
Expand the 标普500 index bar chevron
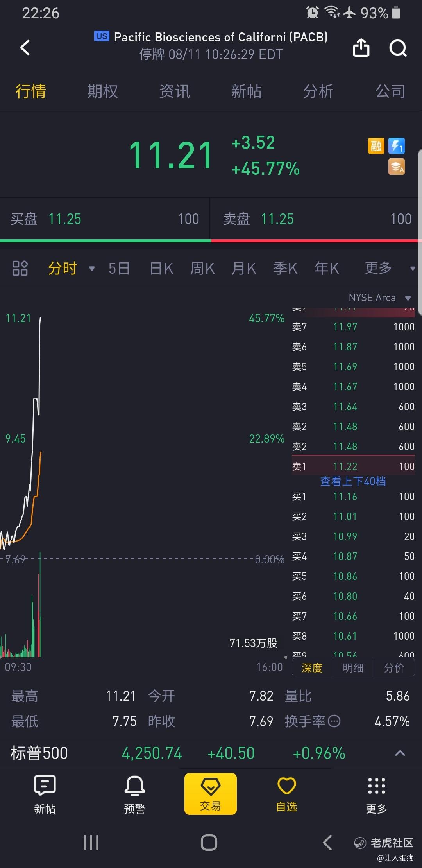400,753
